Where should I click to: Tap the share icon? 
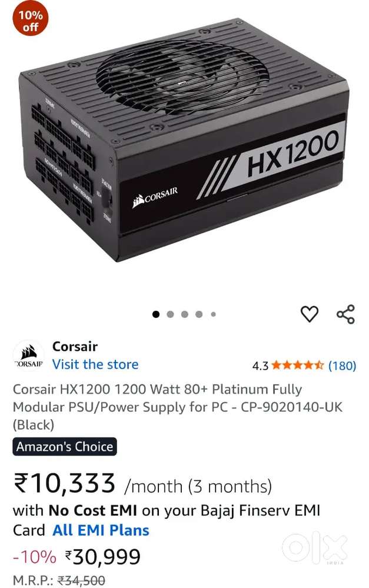coord(345,314)
